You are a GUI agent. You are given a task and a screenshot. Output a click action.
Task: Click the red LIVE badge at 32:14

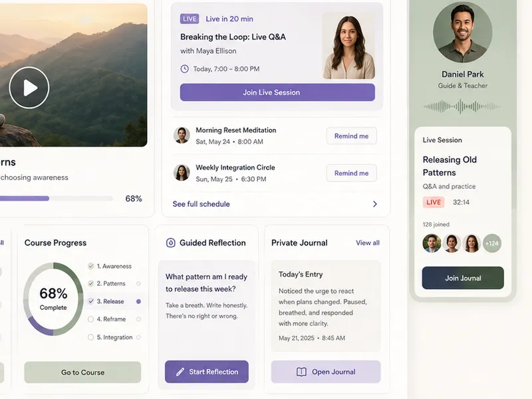click(434, 202)
